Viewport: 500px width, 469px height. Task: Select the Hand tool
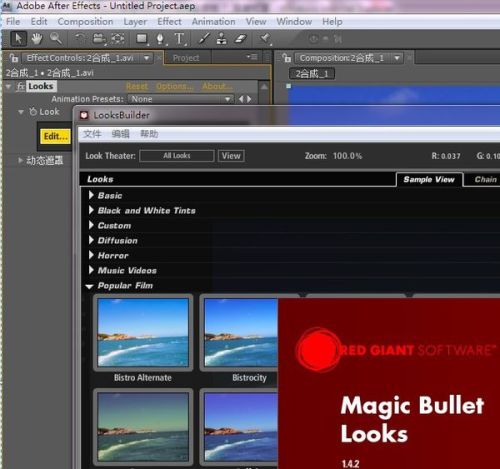37,39
